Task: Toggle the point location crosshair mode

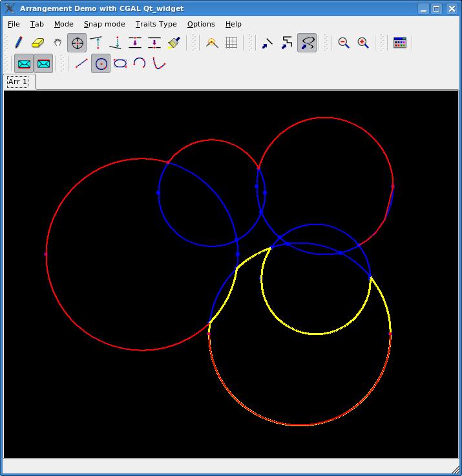Action: pyautogui.click(x=77, y=43)
